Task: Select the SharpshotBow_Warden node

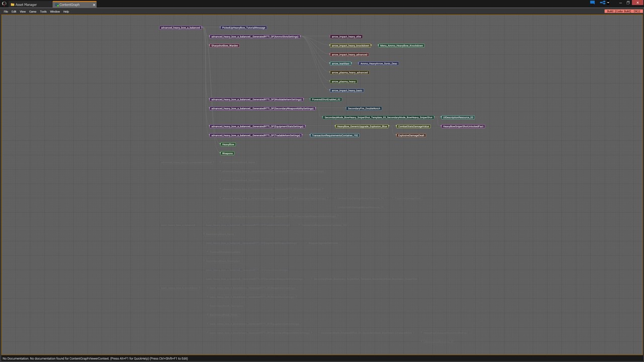Action: (224, 46)
